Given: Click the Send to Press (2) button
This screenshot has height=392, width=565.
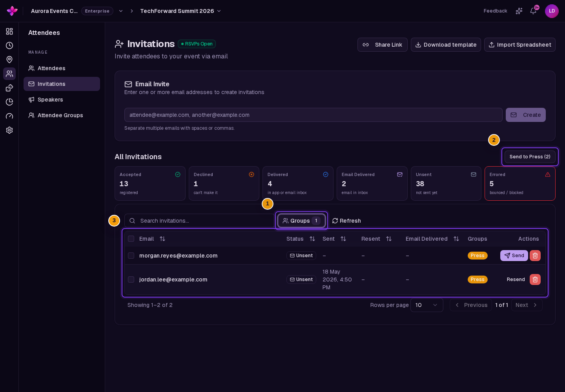Looking at the screenshot, I should click(530, 157).
